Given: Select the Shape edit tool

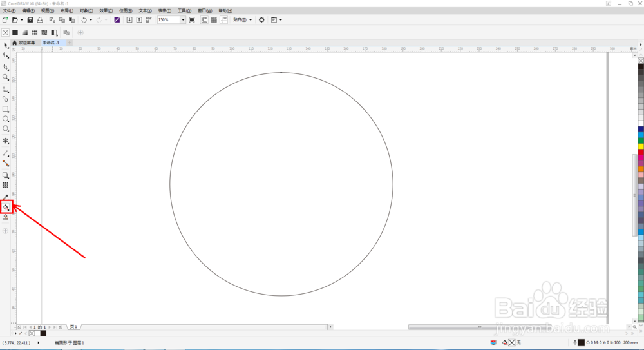Looking at the screenshot, I should click(x=5, y=55).
